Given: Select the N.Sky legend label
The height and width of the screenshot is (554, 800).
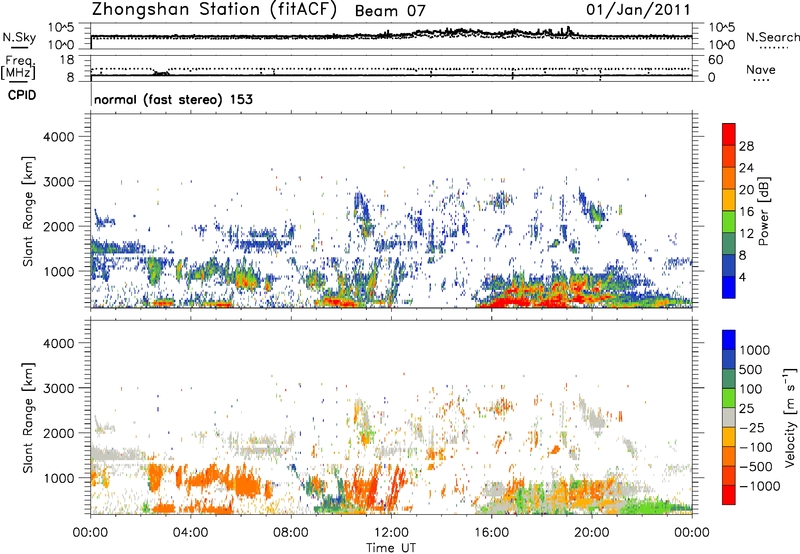Looking at the screenshot, I should tap(19, 37).
